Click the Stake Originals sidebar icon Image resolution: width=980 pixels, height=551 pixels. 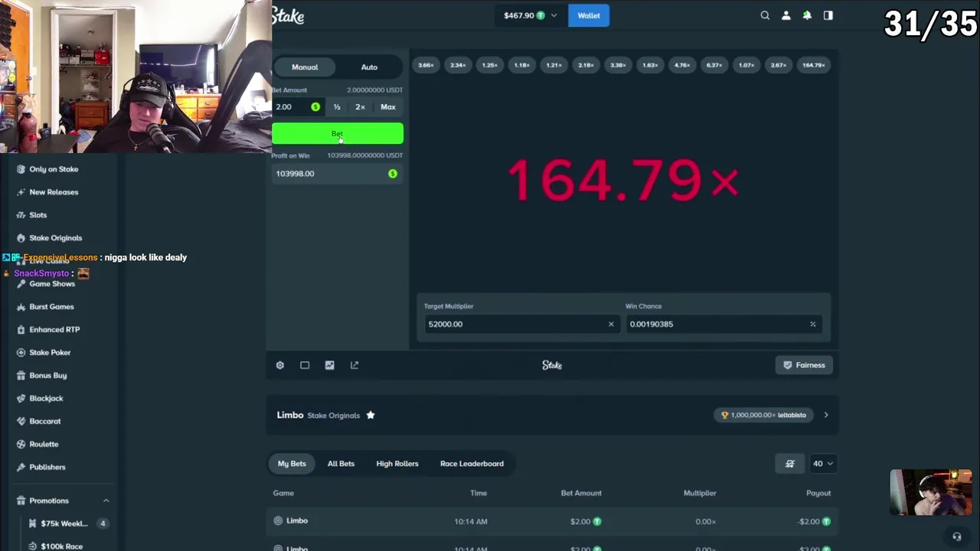tap(21, 238)
